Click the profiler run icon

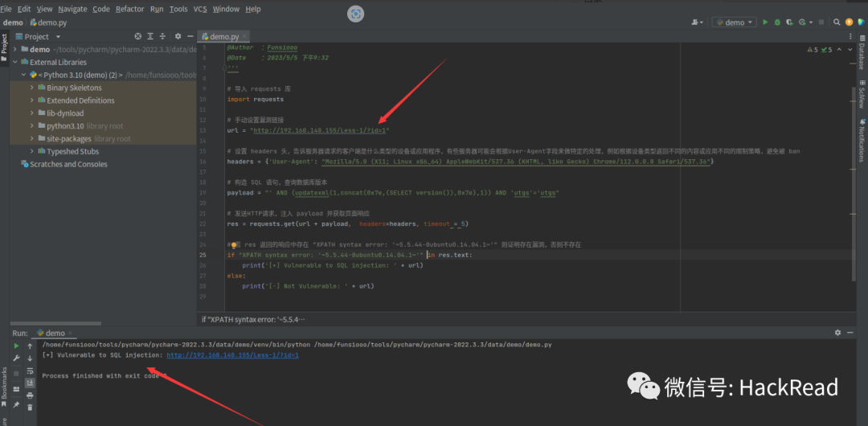click(801, 23)
